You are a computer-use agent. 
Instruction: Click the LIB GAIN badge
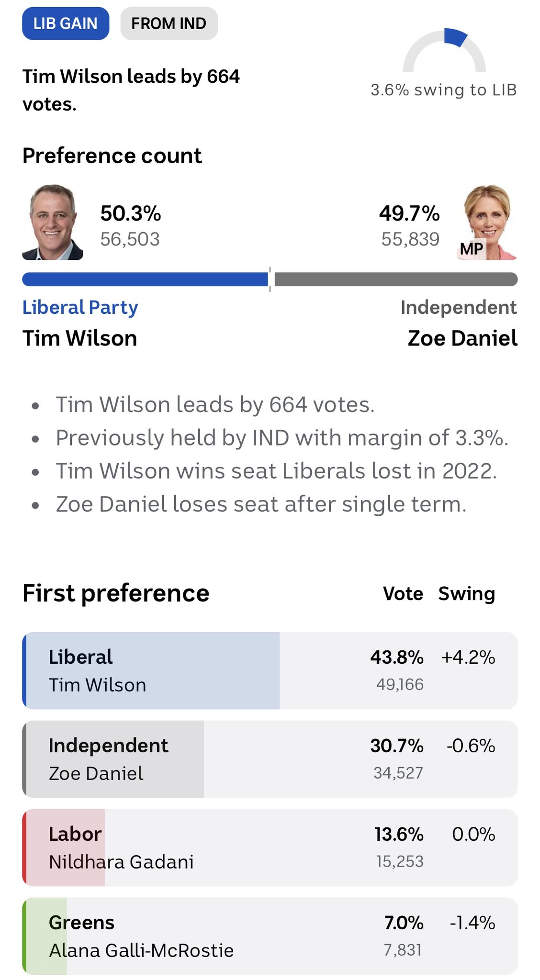click(66, 23)
